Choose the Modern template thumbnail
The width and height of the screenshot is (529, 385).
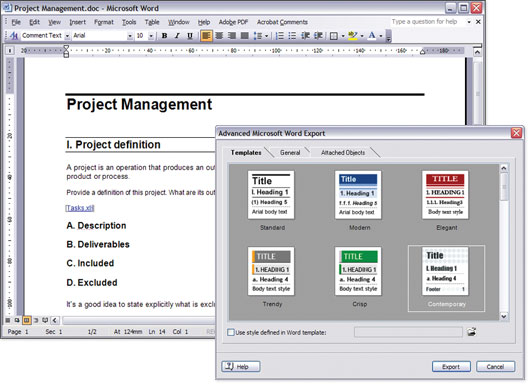coord(358,195)
